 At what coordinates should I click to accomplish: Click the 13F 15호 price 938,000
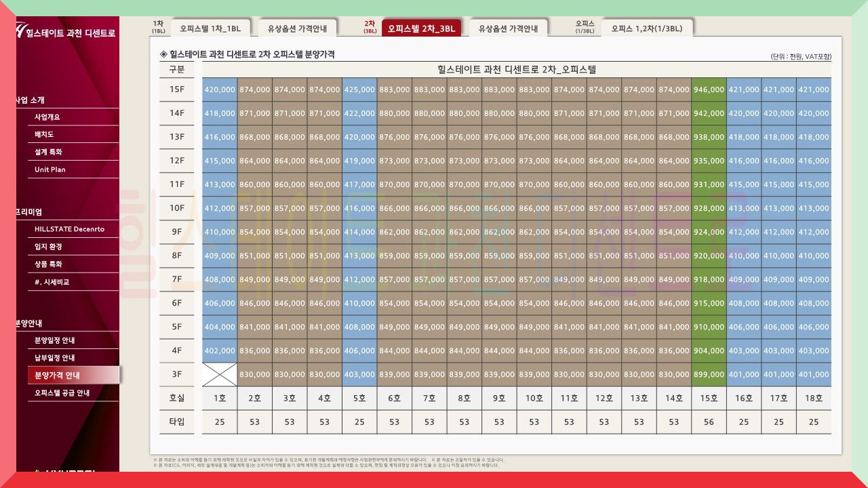(x=709, y=137)
